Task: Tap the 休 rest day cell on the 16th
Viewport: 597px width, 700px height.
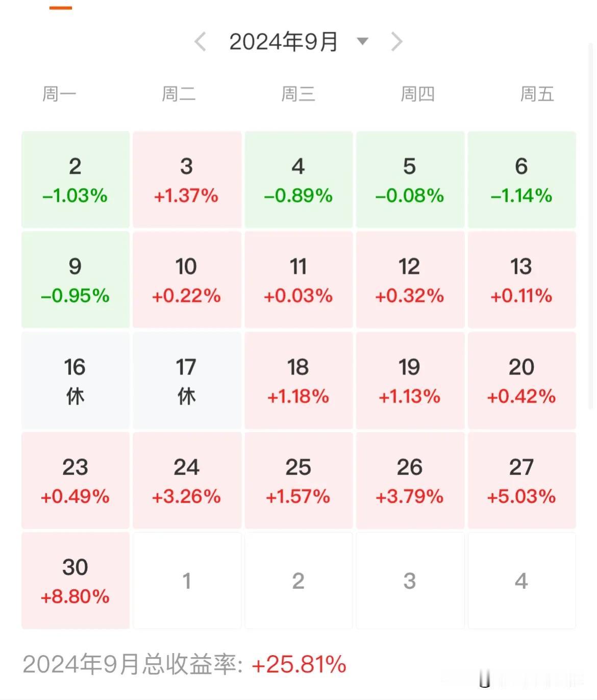Action: click(75, 381)
